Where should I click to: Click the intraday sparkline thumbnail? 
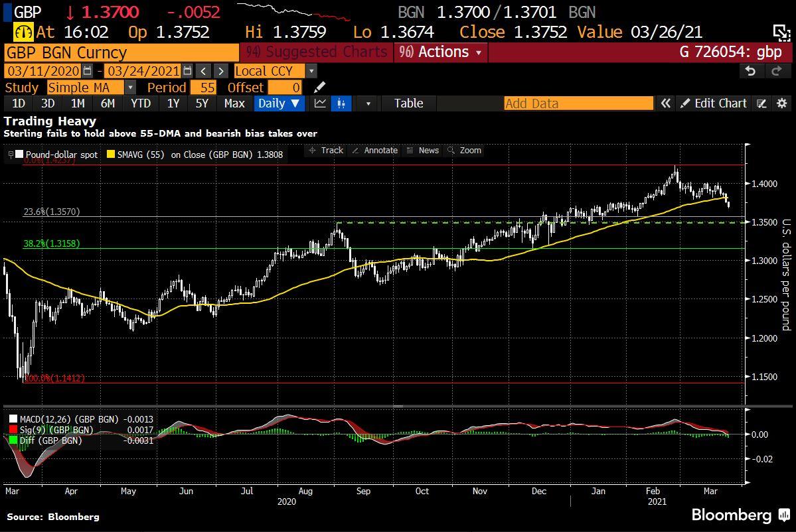(x=293, y=12)
